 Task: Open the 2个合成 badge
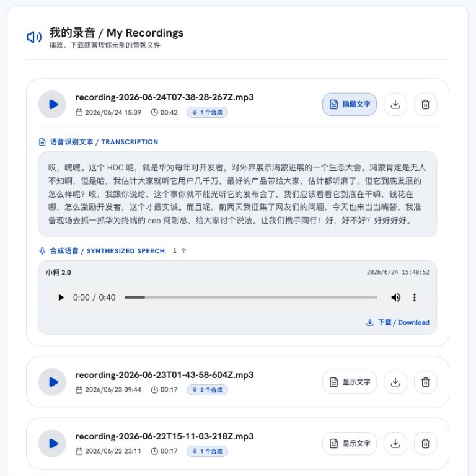[207, 390]
